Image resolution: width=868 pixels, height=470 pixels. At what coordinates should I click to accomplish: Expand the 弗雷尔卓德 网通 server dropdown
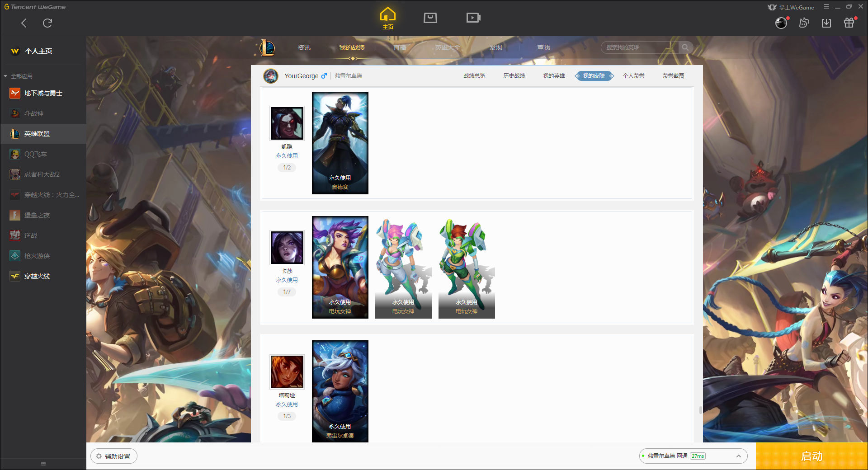693,456
